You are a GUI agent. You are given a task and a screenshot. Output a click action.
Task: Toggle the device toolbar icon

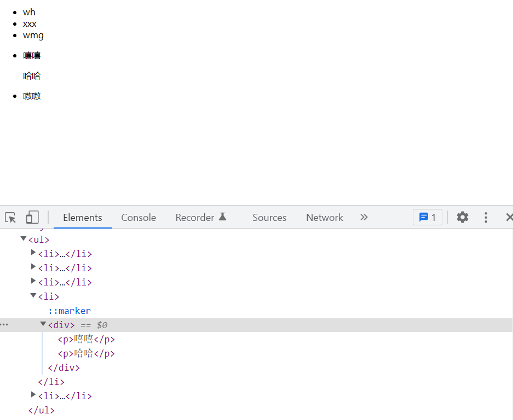point(32,217)
